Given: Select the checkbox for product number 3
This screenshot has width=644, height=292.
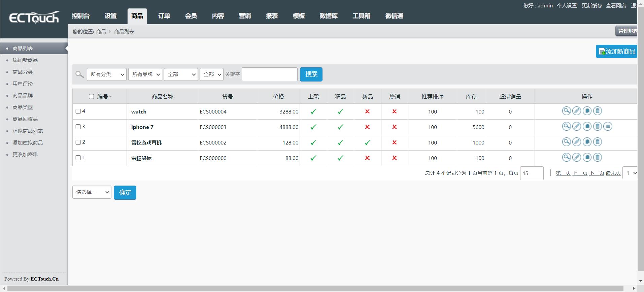Looking at the screenshot, I should click(x=78, y=127).
